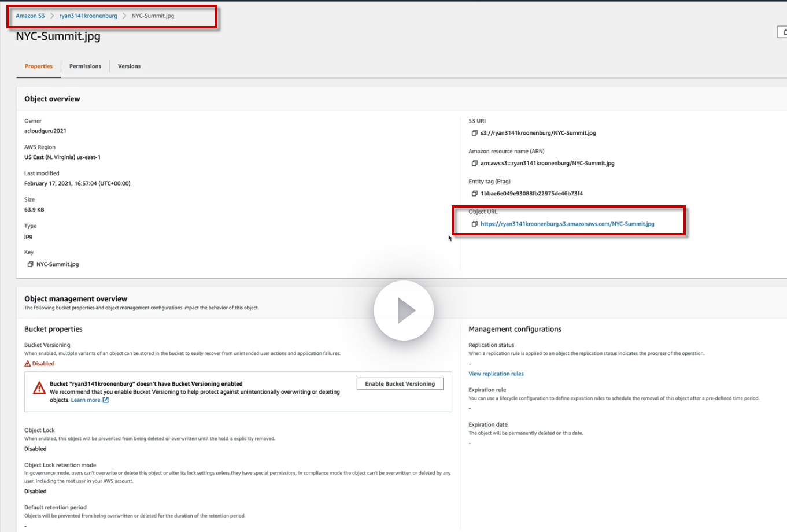
Task: Select the Expiration rule label
Action: click(x=487, y=390)
